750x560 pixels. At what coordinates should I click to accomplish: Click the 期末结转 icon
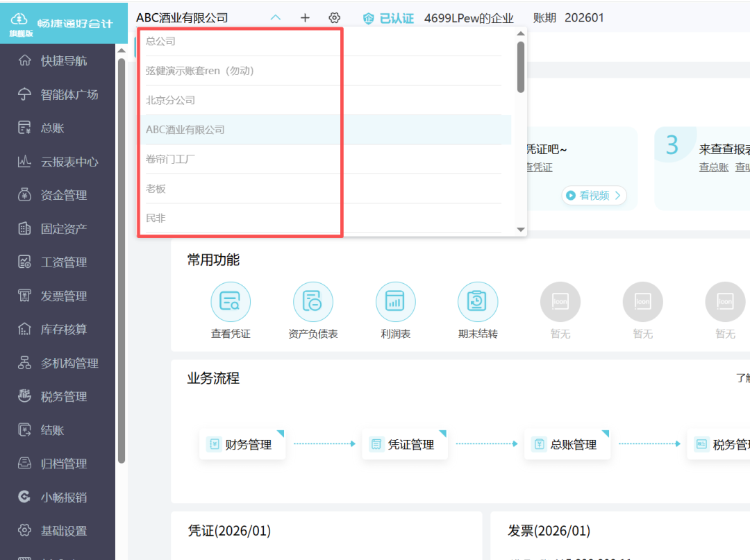coord(477,309)
